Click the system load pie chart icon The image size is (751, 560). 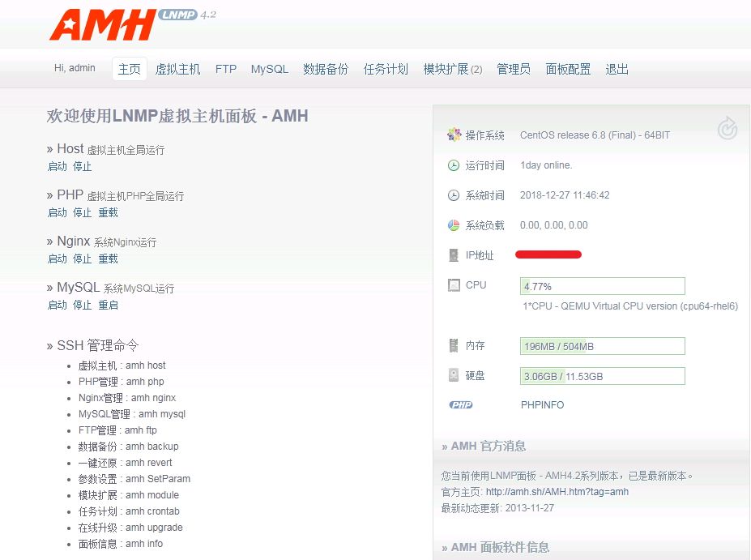453,225
